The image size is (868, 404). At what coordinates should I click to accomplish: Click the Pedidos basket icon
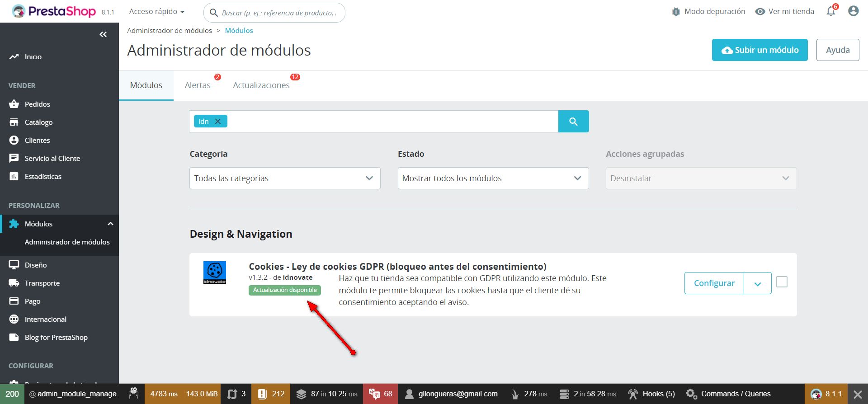(x=14, y=104)
